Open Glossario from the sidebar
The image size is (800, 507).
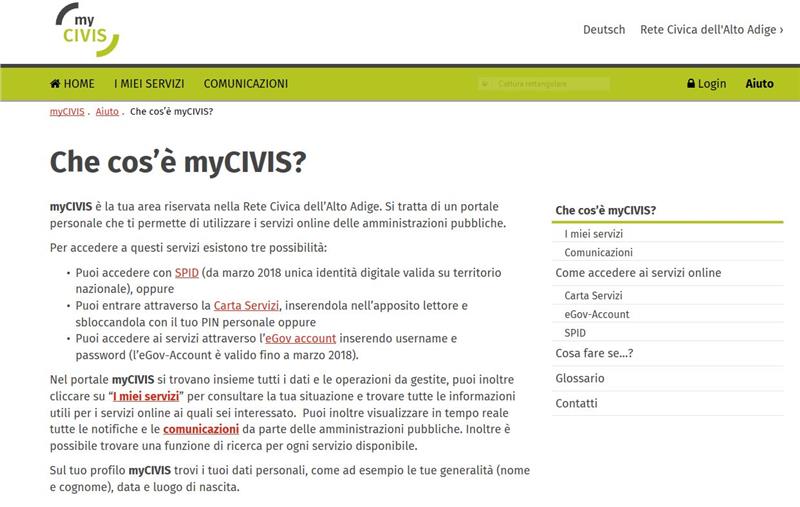coord(580,378)
